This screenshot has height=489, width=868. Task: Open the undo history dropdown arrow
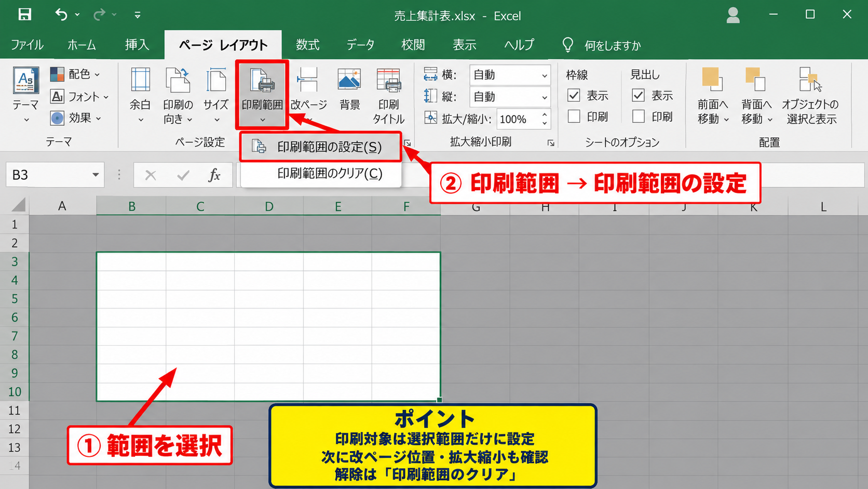(77, 15)
